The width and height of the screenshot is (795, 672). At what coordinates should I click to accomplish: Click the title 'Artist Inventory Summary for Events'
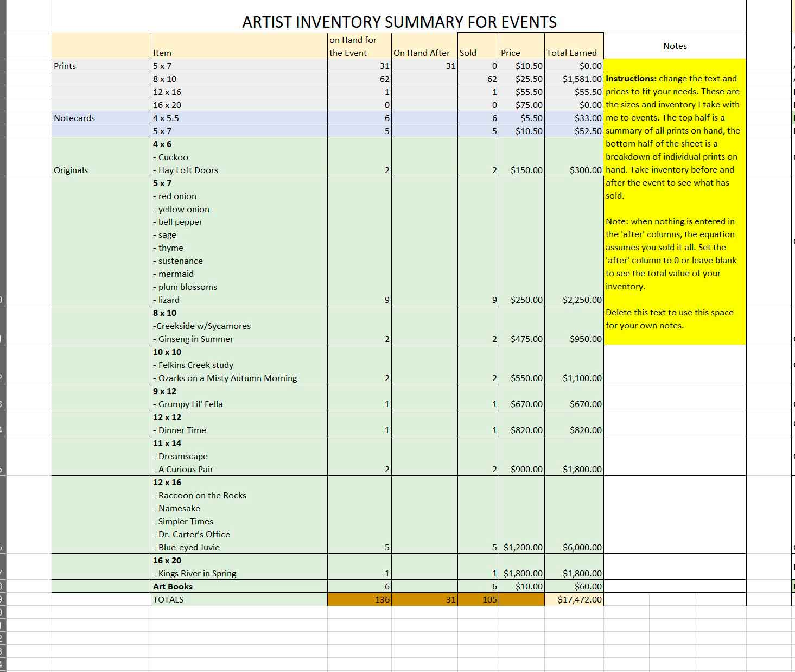click(399, 22)
